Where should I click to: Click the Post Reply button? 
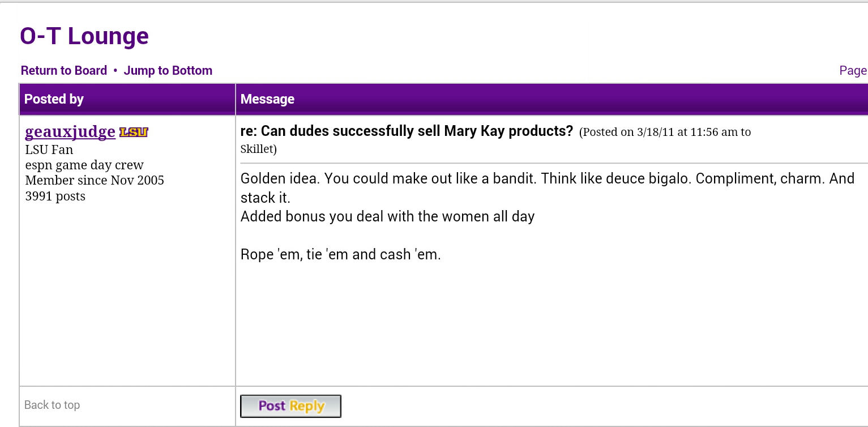(291, 406)
